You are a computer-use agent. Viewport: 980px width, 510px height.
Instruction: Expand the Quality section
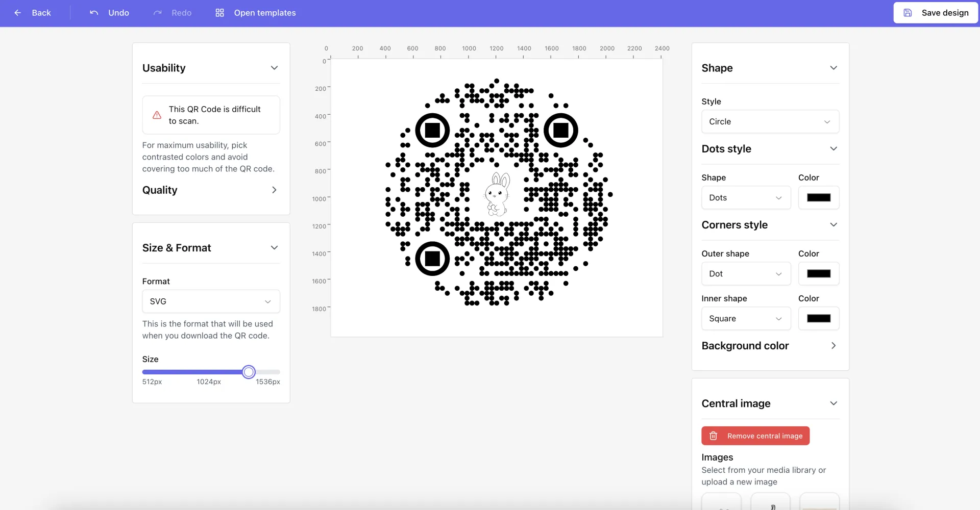[274, 190]
